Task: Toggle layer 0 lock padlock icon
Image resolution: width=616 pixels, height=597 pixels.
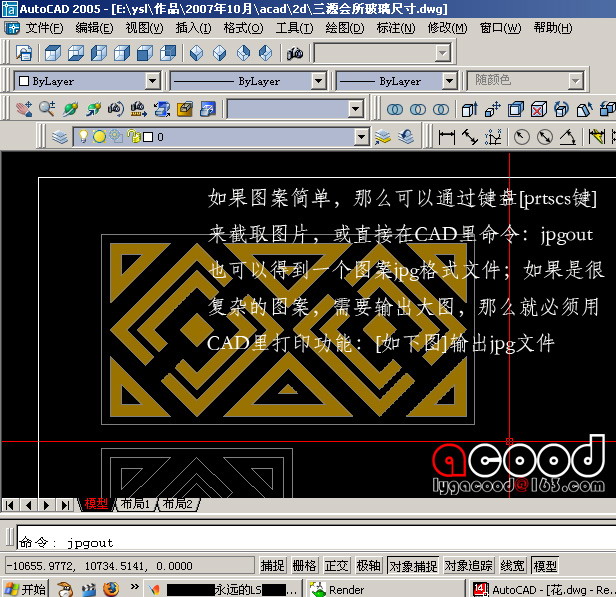Action: pos(134,137)
